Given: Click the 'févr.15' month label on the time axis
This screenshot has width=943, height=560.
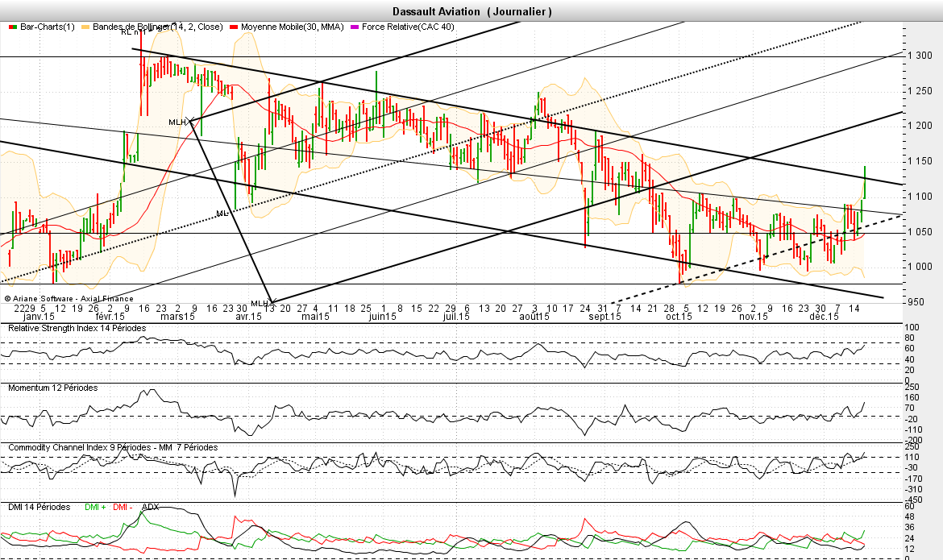Looking at the screenshot, I should [x=110, y=317].
